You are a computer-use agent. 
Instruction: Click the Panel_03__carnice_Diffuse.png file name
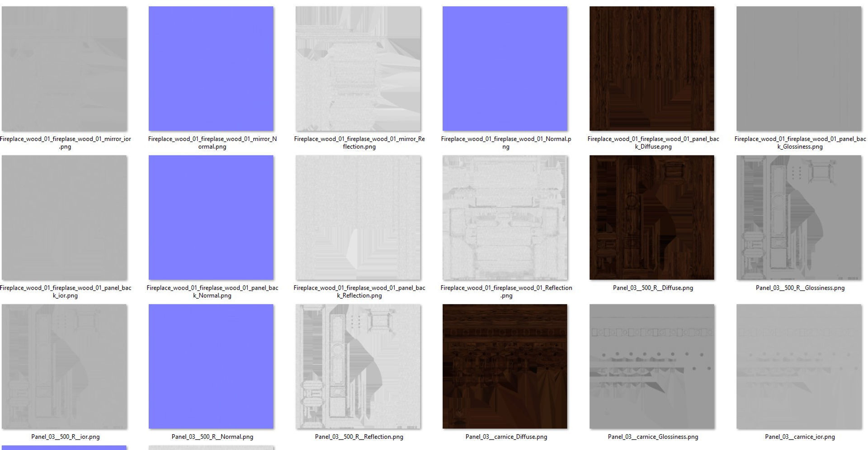pos(506,437)
